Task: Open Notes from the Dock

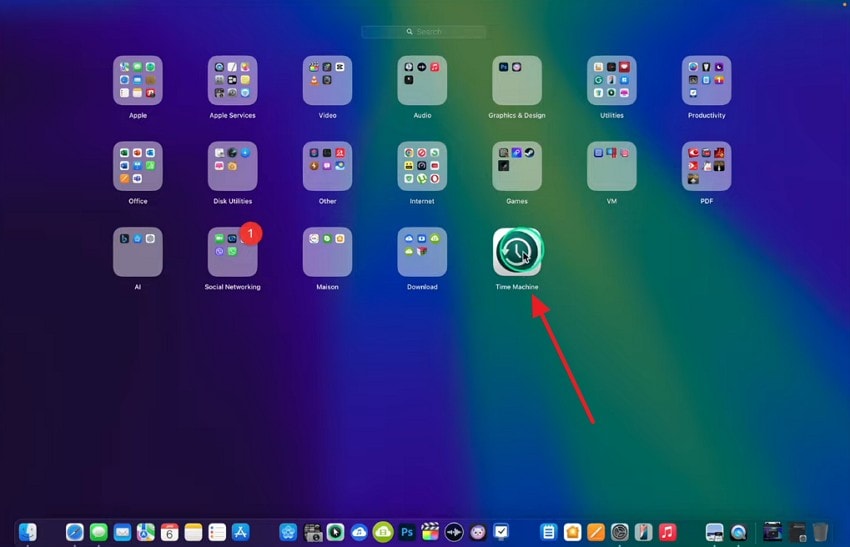Action: (x=194, y=532)
